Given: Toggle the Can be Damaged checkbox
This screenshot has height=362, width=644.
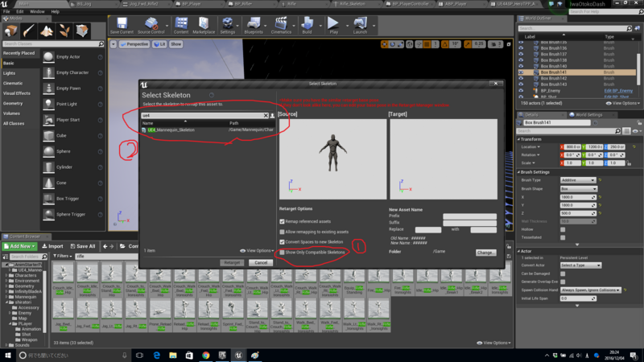Looking at the screenshot, I should tap(563, 274).
